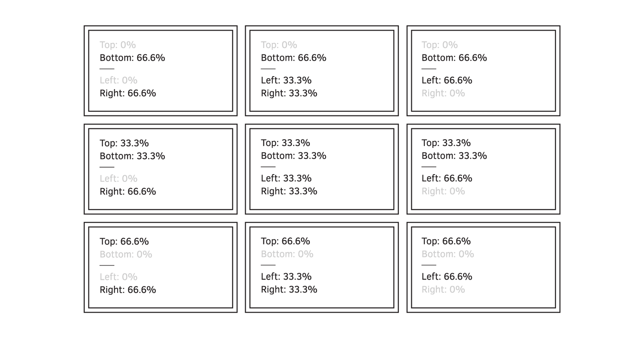Click "Bottom: 66.6%" in the top-middle box
The image size is (644, 338).
(293, 58)
